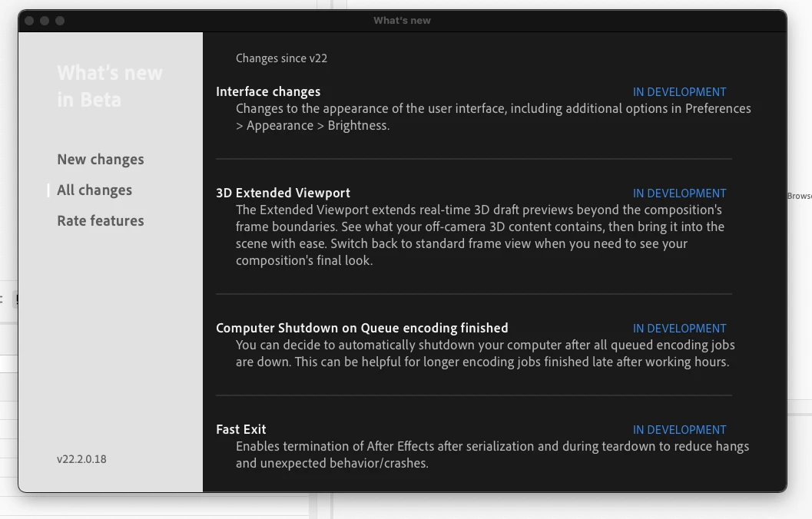This screenshot has height=519, width=812.
Task: Click the 'Changes since v22' text
Action: coord(281,58)
